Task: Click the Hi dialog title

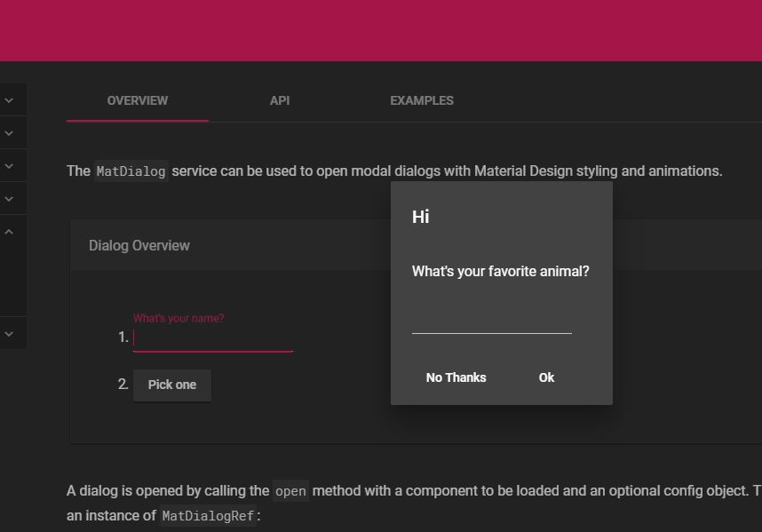Action: (421, 217)
